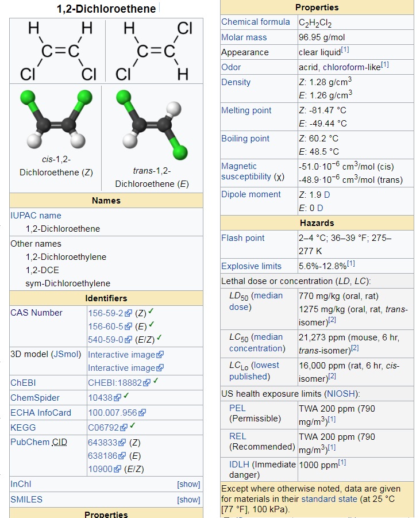Open the CAS number 540-59-0 link

tap(110, 340)
